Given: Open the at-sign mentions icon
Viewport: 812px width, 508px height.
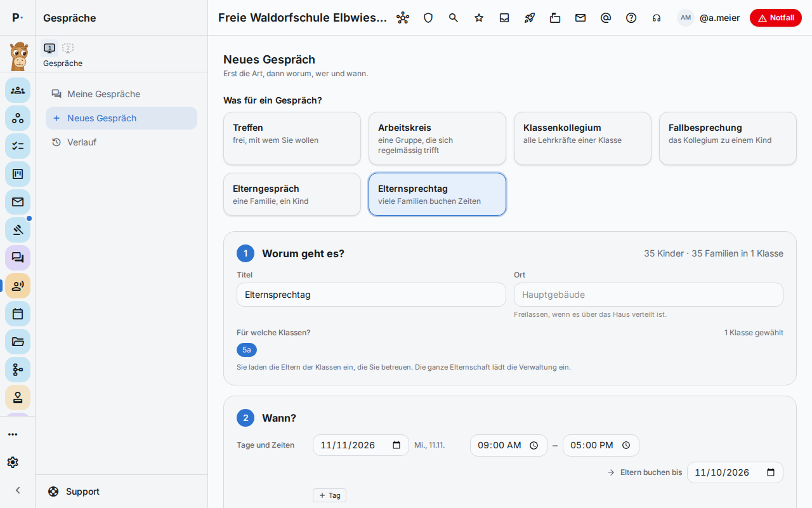Looking at the screenshot, I should 606,18.
